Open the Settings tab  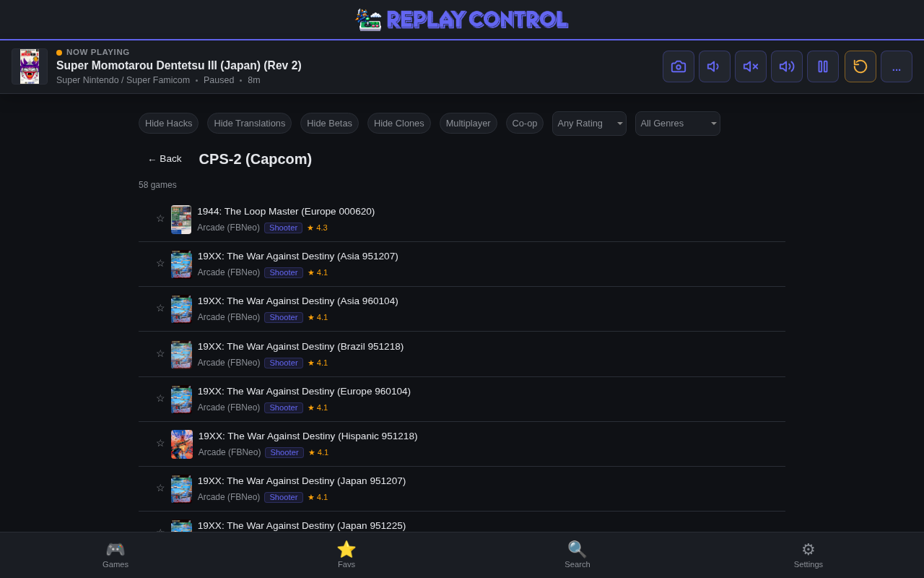point(808,555)
